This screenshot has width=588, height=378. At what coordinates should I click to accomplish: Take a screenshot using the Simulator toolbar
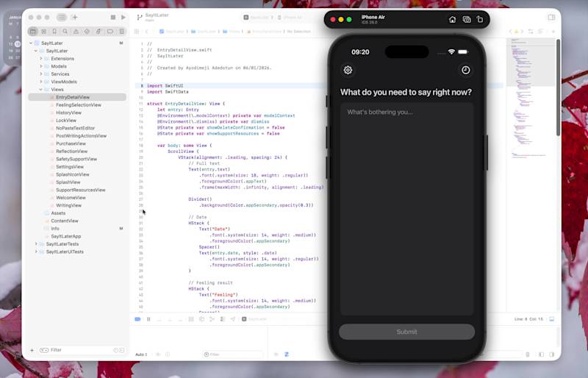[467, 20]
